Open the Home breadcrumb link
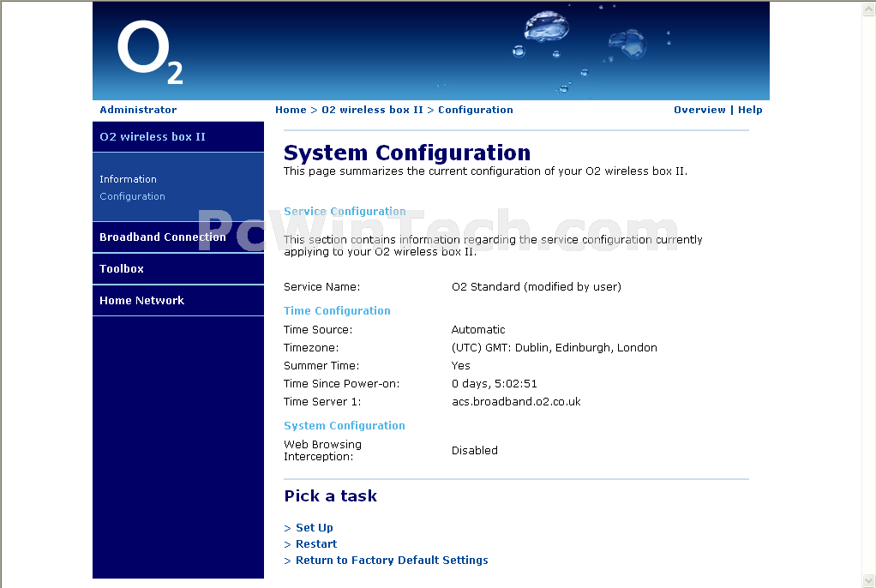The image size is (876, 588). [291, 110]
